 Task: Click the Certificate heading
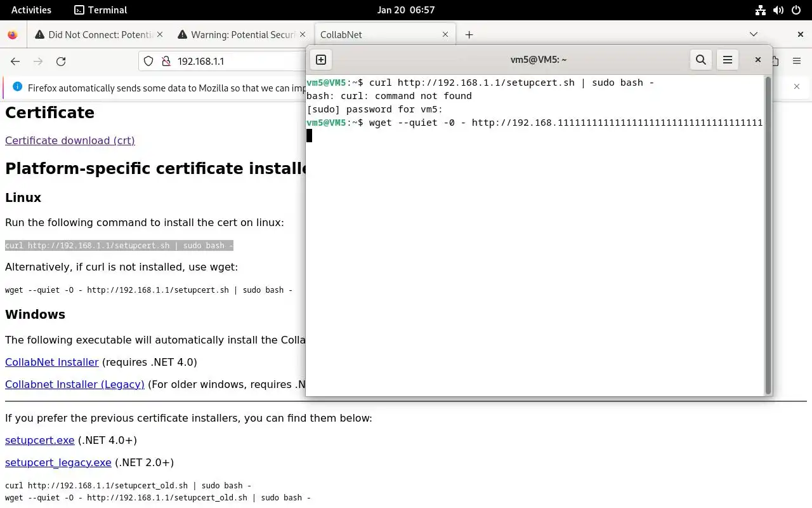click(49, 112)
